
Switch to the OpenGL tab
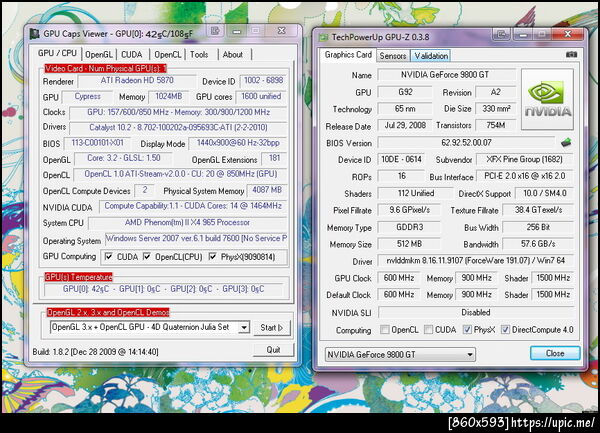(x=99, y=55)
